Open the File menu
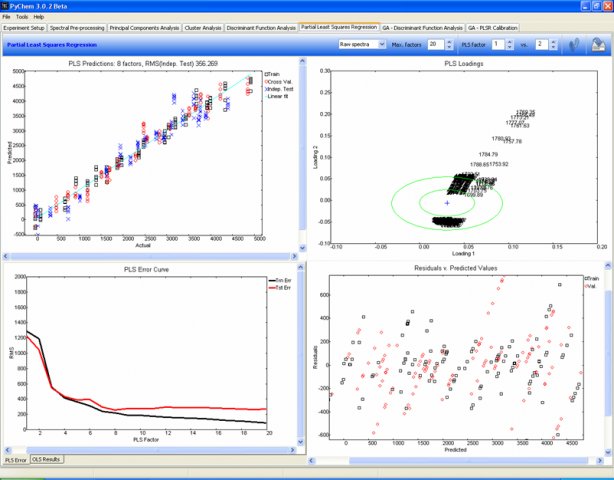 point(6,17)
